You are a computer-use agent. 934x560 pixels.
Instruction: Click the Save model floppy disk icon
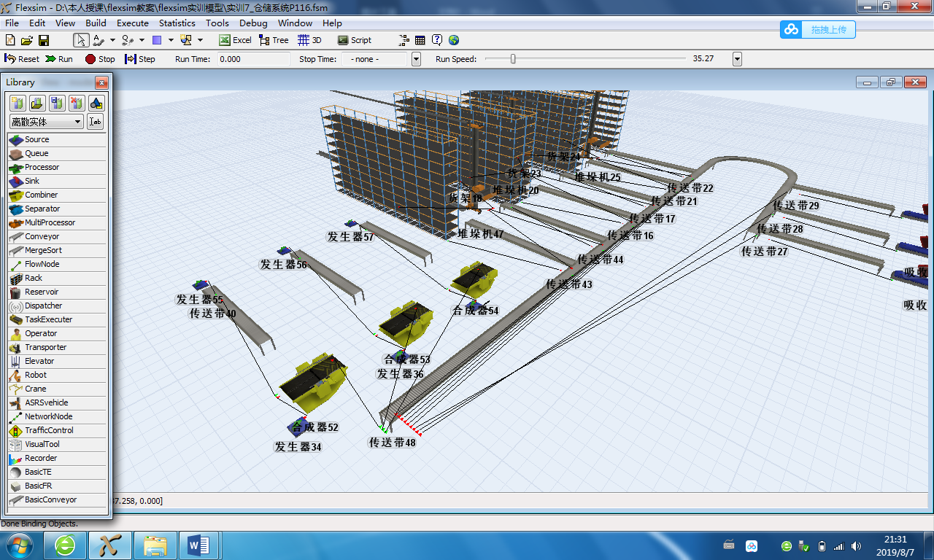(x=44, y=40)
